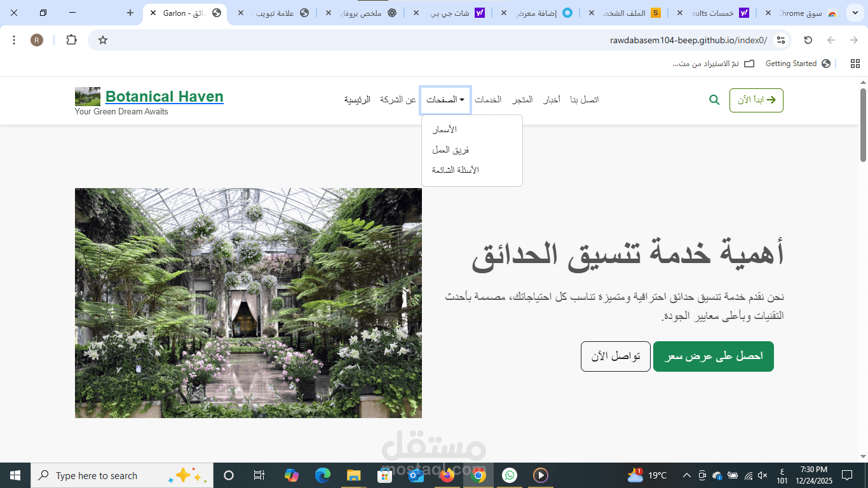This screenshot has height=488, width=868.
Task: Click the green search magnifier icon
Action: [714, 100]
